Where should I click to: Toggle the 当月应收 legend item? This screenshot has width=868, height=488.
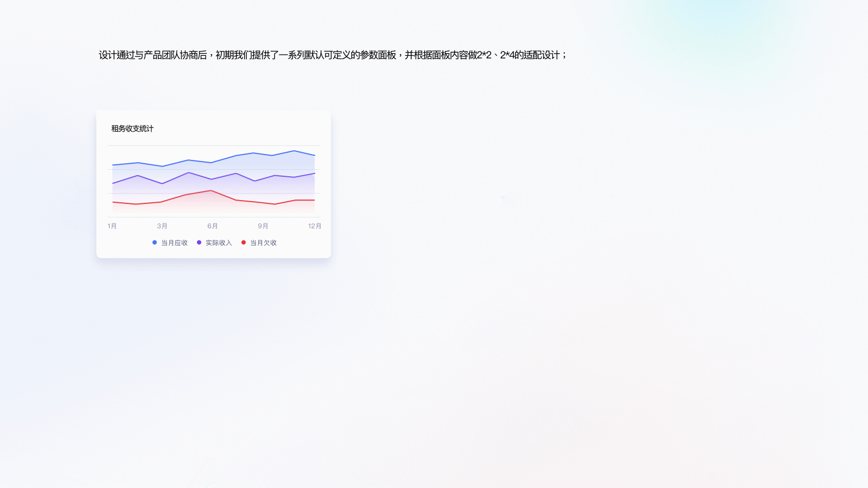tap(170, 243)
